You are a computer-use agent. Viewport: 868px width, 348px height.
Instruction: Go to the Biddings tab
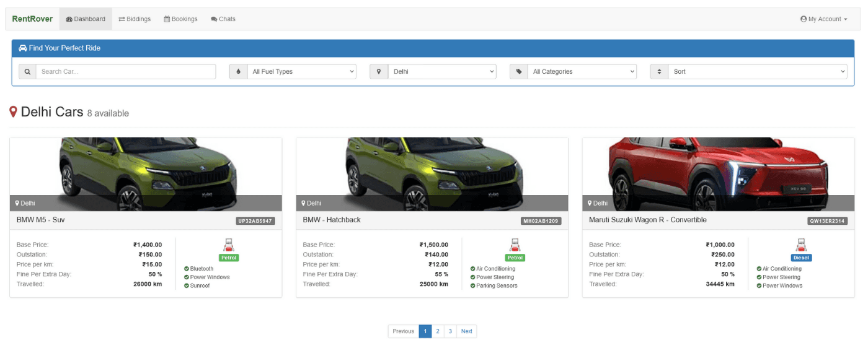click(x=135, y=19)
